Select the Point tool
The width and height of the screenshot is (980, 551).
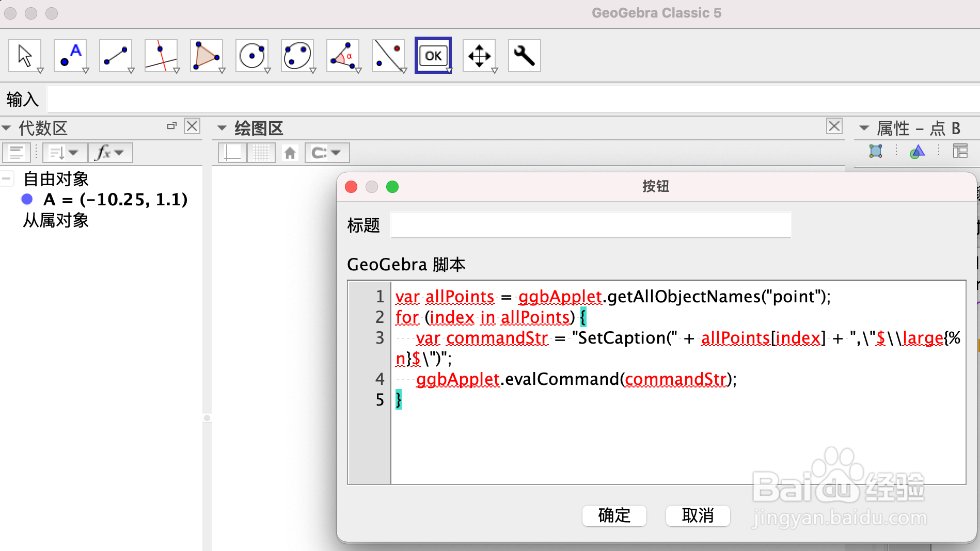coord(70,55)
